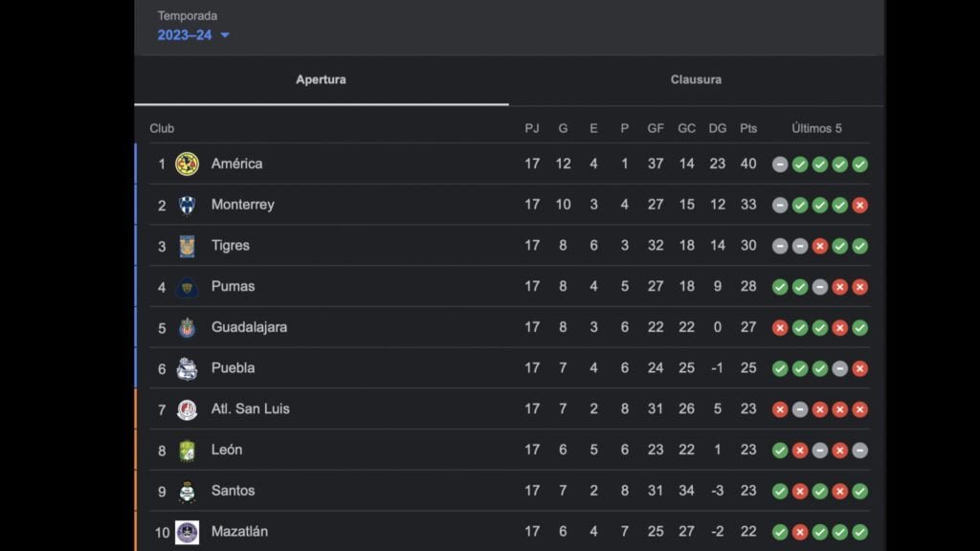Viewport: 980px width, 551px height.
Task: Click the Santos club crest icon
Action: coord(187,491)
